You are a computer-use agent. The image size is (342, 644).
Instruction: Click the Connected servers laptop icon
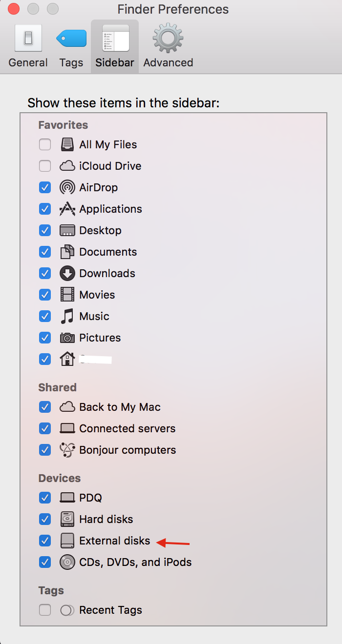(67, 428)
